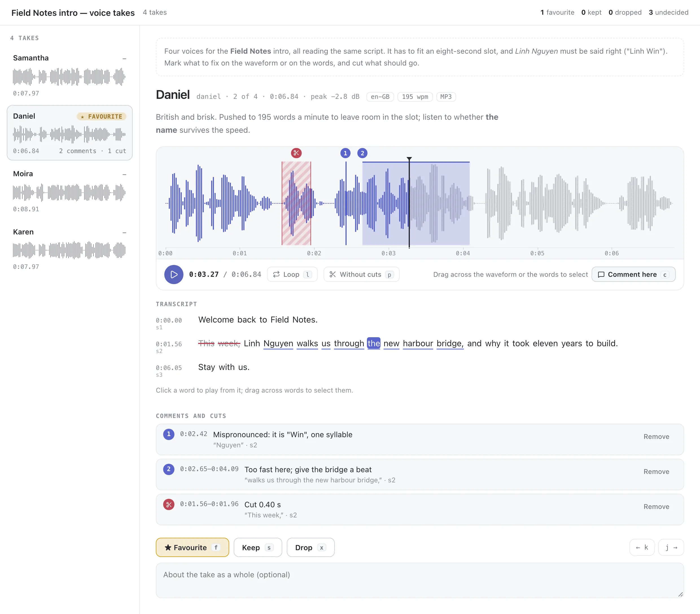
Task: Click the struck-through word This in transcript
Action: (x=206, y=343)
